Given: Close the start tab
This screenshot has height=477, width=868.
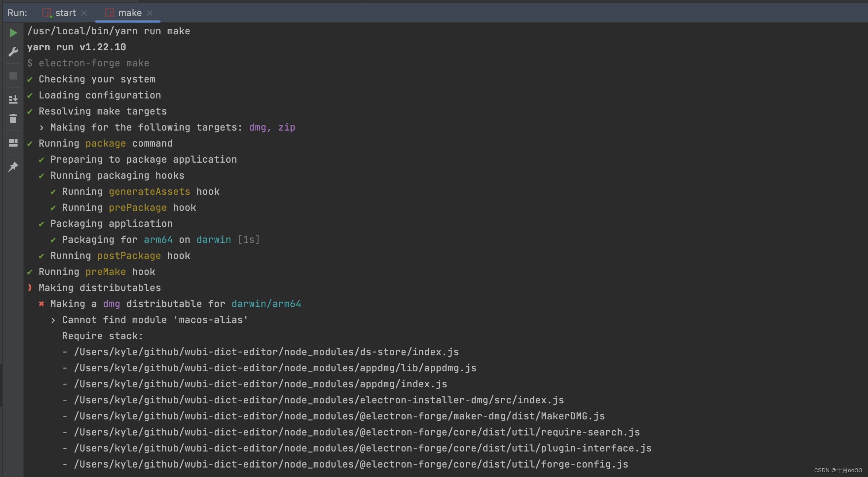Looking at the screenshot, I should [84, 13].
